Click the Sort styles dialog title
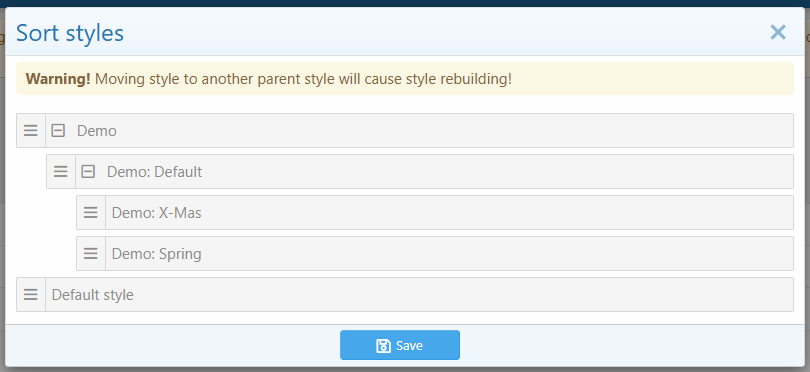The width and height of the screenshot is (810, 372). 70,33
